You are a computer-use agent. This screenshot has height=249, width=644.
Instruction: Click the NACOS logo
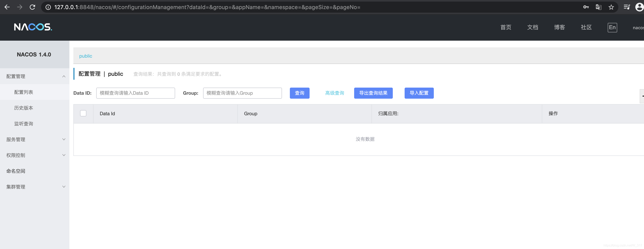pos(33,27)
